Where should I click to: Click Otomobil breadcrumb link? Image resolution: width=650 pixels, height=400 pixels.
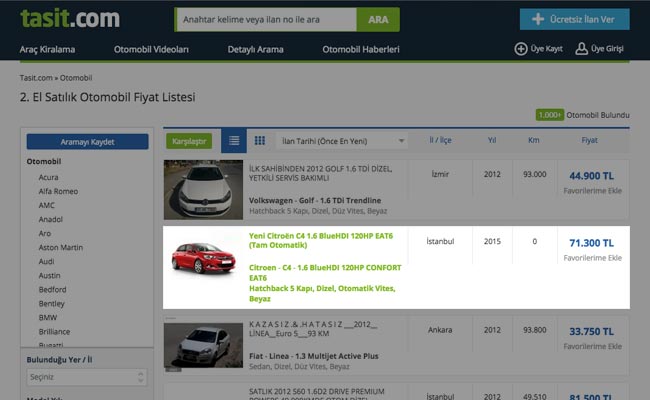tap(76, 78)
